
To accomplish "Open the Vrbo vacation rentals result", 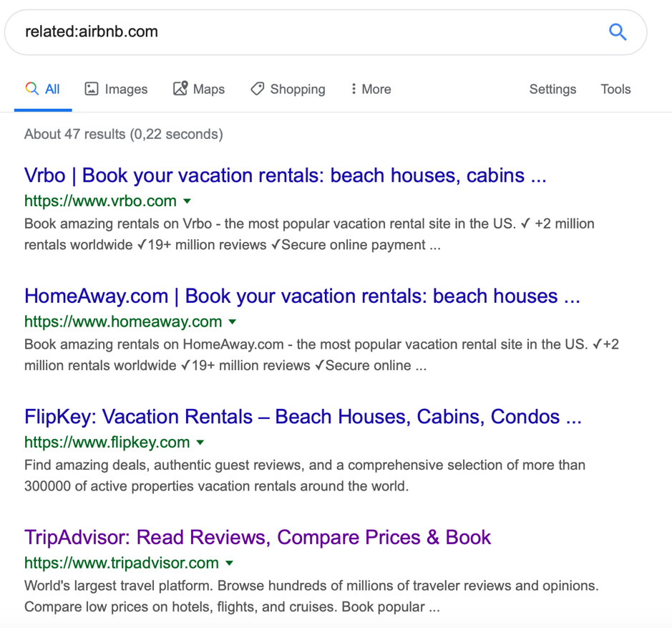I will click(286, 175).
